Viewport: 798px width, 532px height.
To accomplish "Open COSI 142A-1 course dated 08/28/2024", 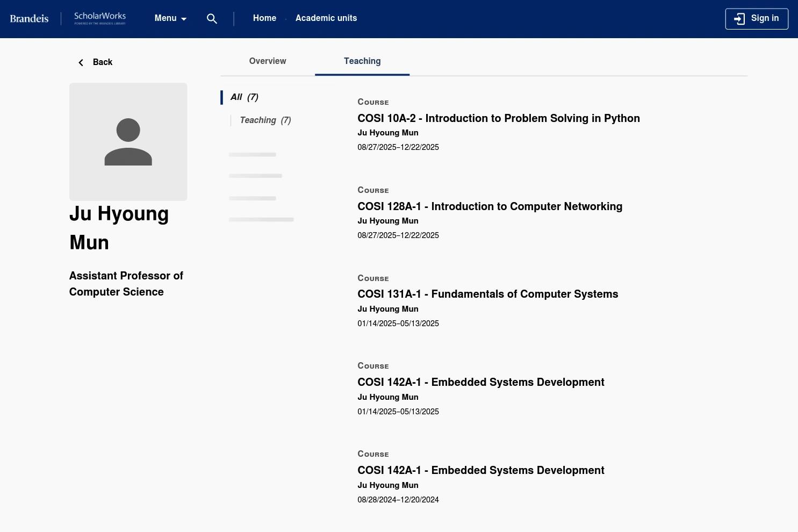I will coord(481,471).
